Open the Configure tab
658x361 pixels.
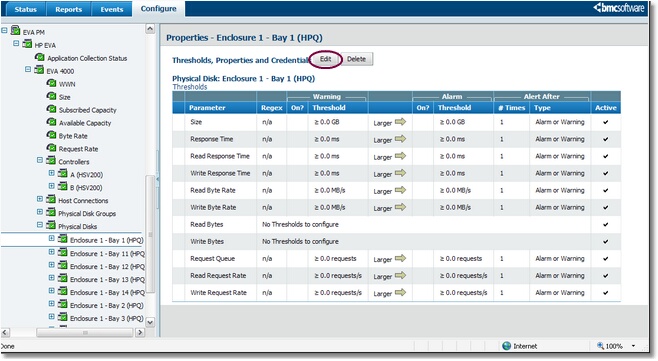click(158, 9)
